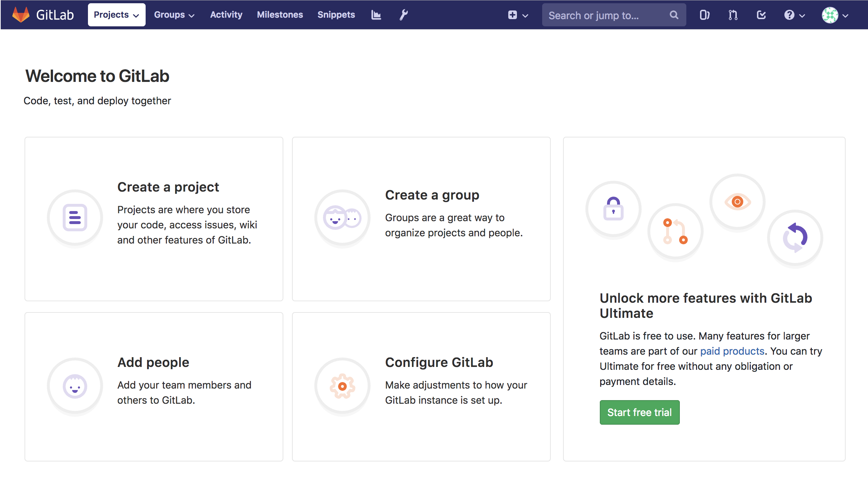The image size is (868, 486).
Task: Select the Milestones menu item
Action: [279, 15]
